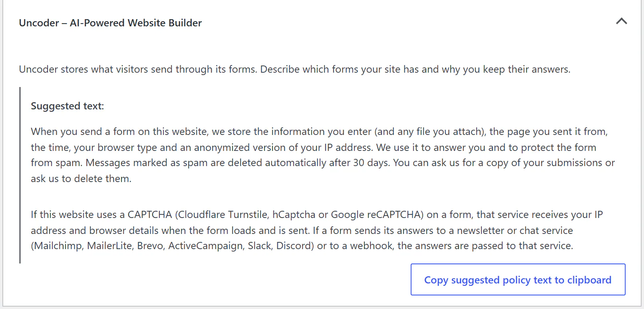The height and width of the screenshot is (309, 644).
Task: Click the Uncoder – AI-Powered Website Builder heading
Action: (110, 23)
